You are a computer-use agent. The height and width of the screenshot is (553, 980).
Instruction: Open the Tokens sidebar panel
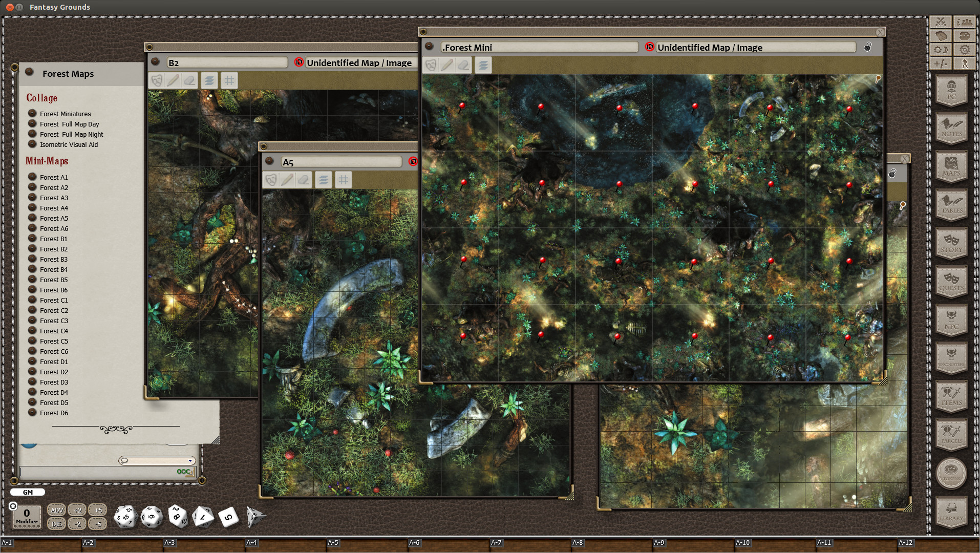(x=951, y=474)
